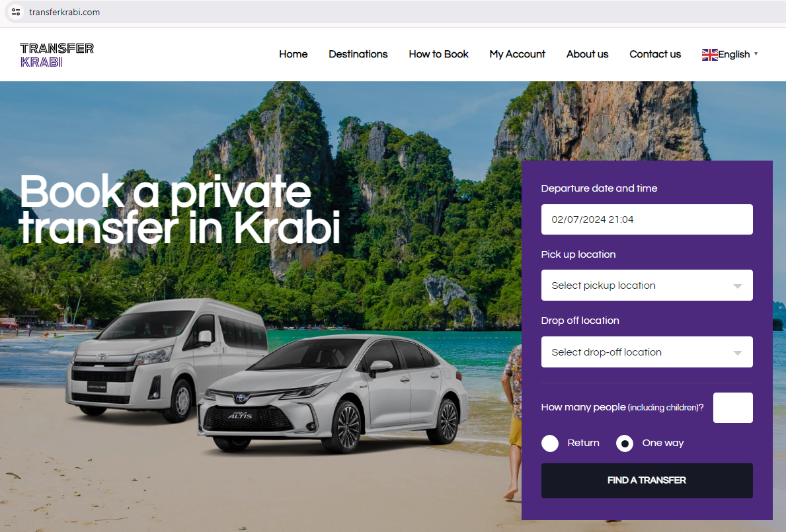Click the UK flag language icon
The width and height of the screenshot is (786, 532).
(x=709, y=55)
